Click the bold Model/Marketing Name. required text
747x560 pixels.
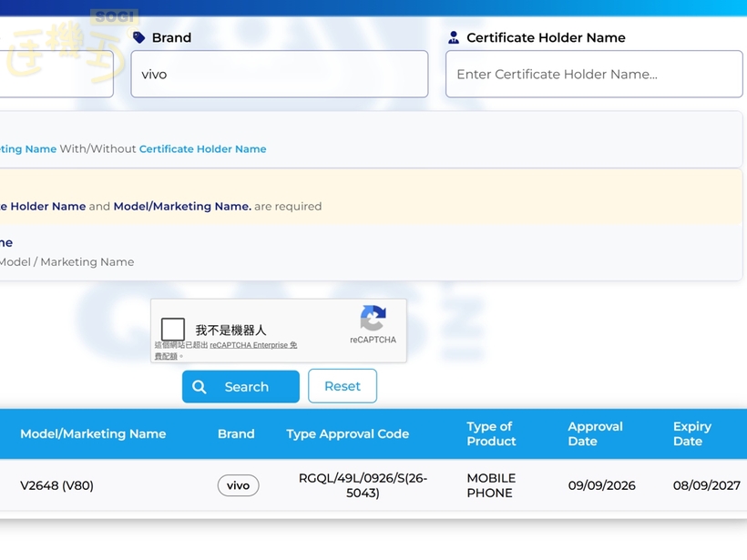tap(182, 206)
